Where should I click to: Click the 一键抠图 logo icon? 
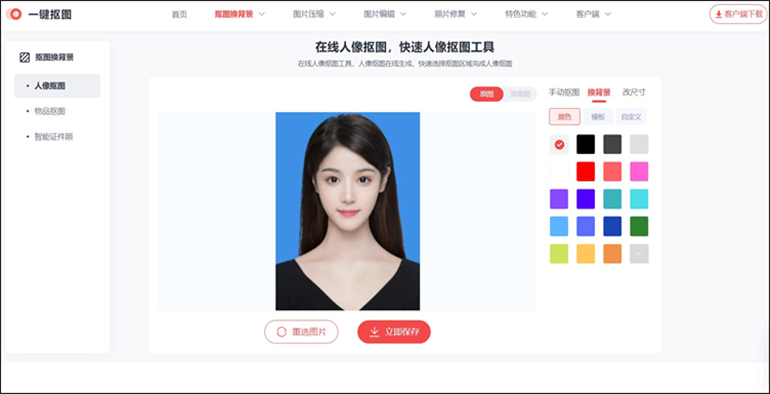pos(14,14)
